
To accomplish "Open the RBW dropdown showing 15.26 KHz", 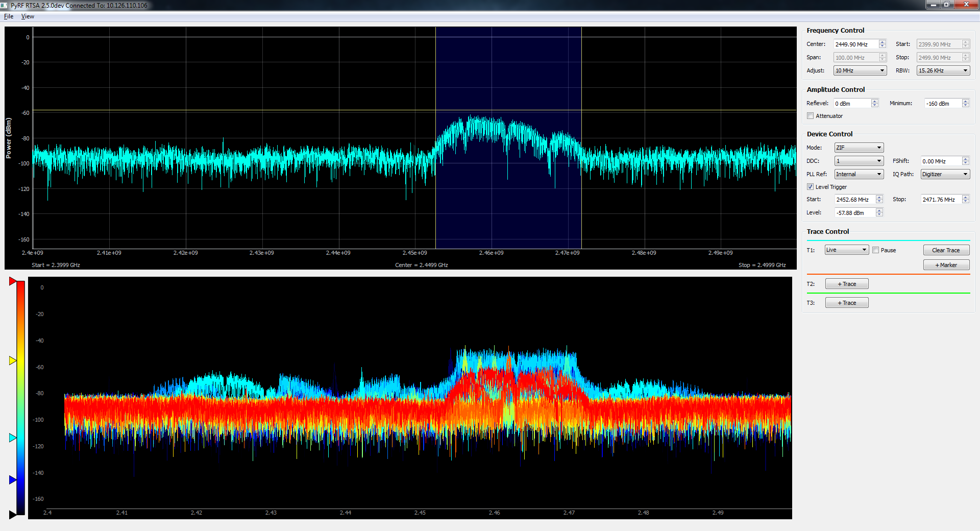I will coord(942,70).
